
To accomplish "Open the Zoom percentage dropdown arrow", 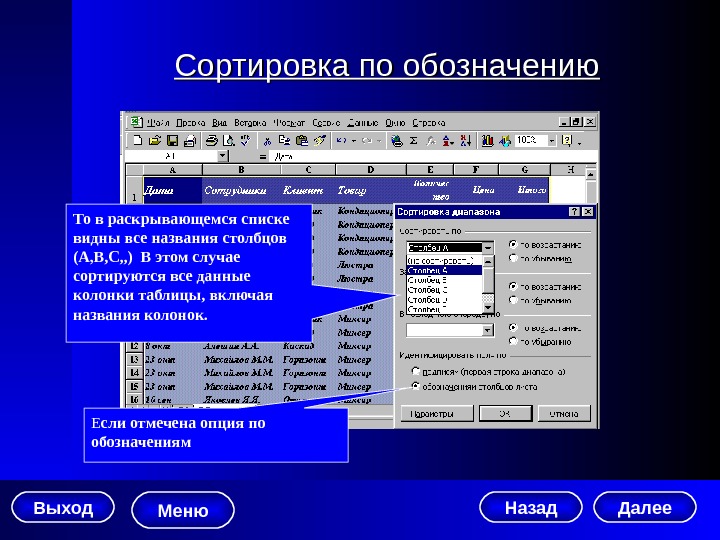I will pyautogui.click(x=551, y=141).
